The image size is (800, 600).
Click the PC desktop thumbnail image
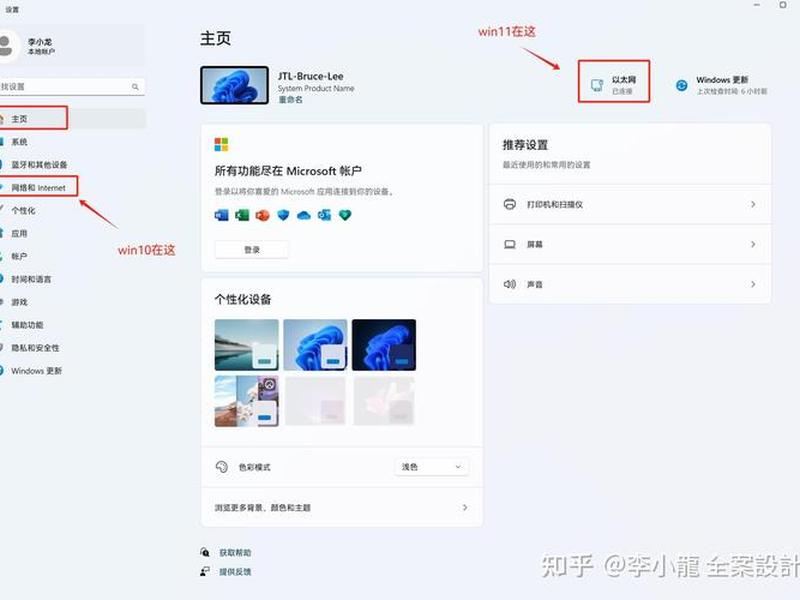tap(234, 85)
